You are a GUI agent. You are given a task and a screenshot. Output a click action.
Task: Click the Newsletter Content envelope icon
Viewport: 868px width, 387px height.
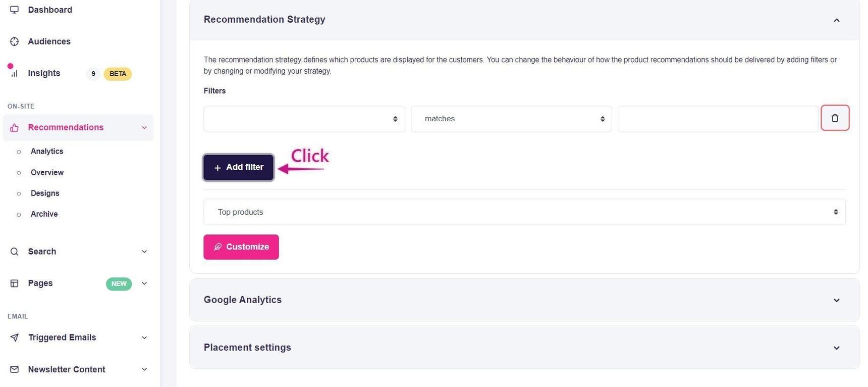14,369
